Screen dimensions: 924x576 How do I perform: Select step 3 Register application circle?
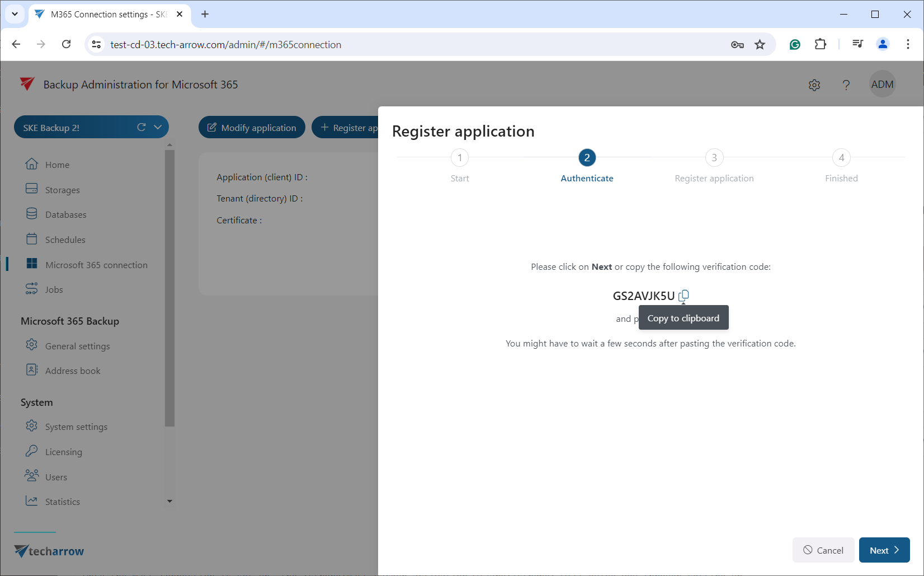coord(714,158)
